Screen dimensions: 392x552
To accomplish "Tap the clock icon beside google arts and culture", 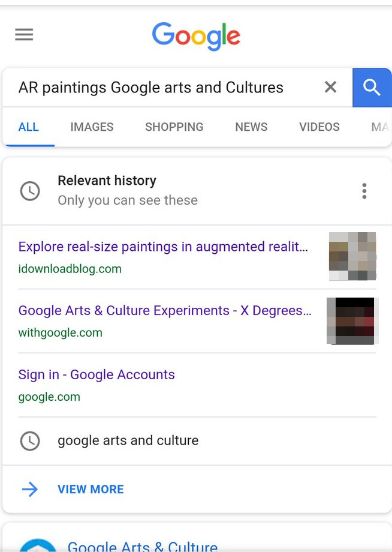I will pos(30,441).
